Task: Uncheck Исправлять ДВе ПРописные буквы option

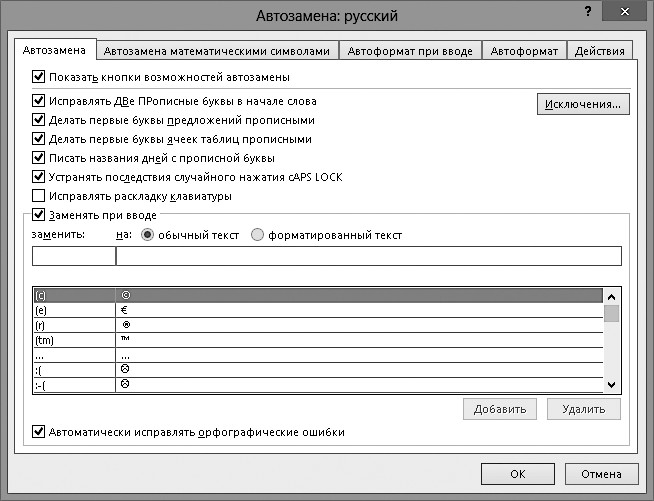Action: tap(39, 101)
